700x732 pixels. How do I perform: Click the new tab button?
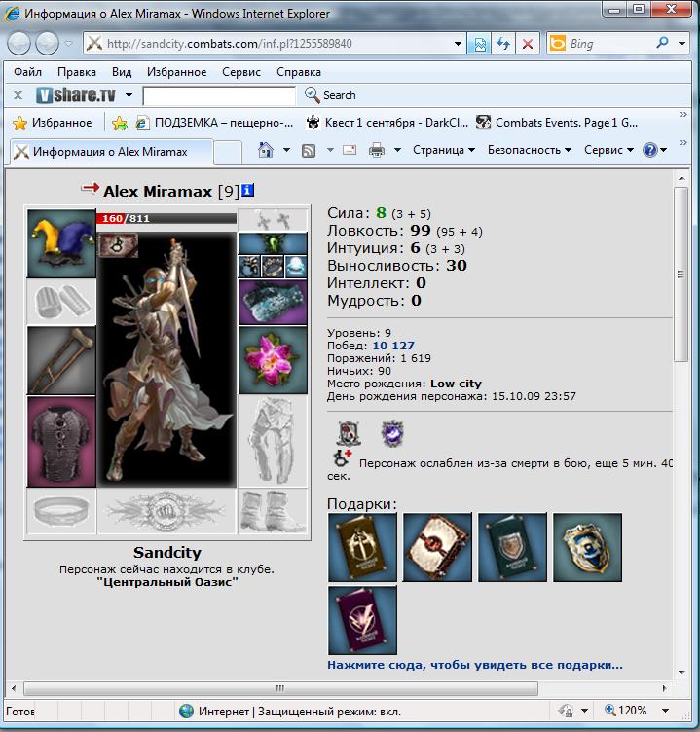(x=228, y=152)
